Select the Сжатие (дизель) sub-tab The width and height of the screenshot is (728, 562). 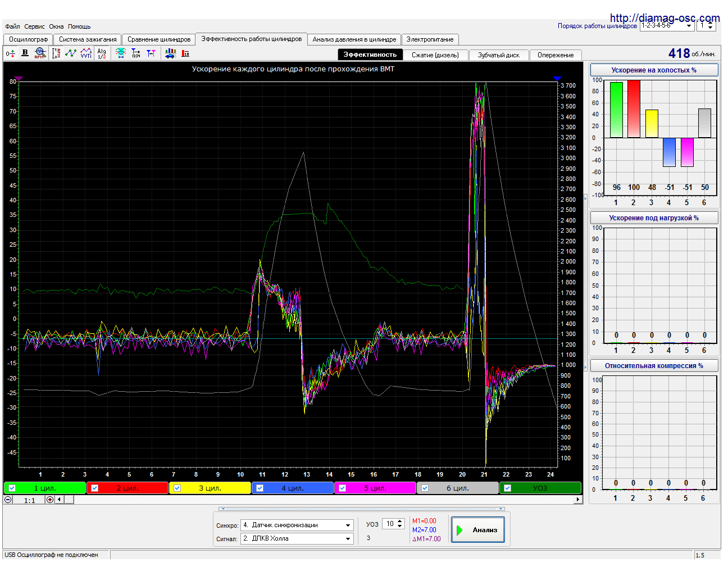(435, 55)
